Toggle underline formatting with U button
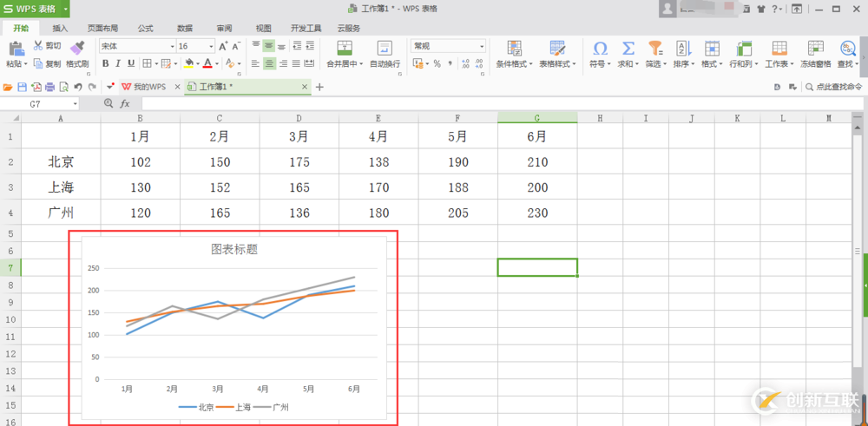Viewport: 868px width, 426px height. click(x=131, y=63)
